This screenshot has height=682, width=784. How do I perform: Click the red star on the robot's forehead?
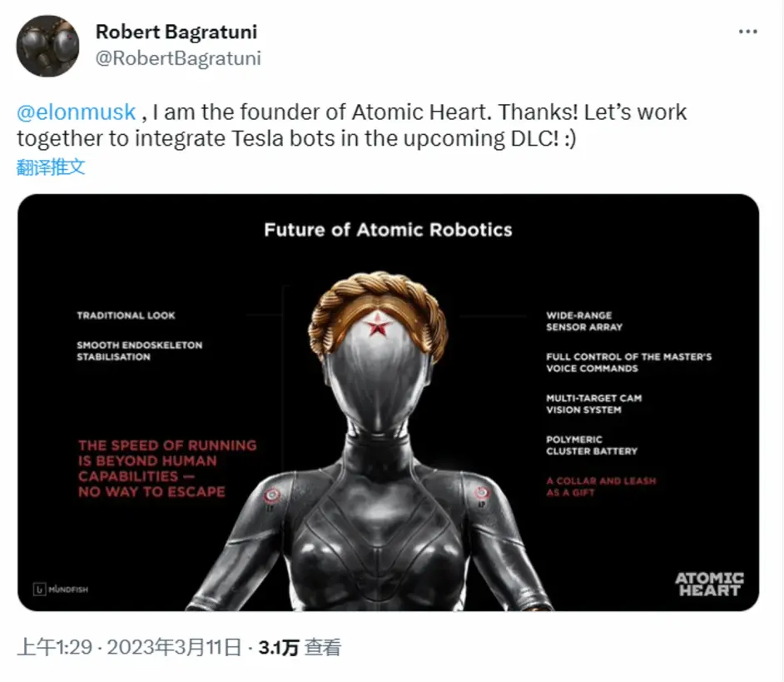pyautogui.click(x=379, y=323)
